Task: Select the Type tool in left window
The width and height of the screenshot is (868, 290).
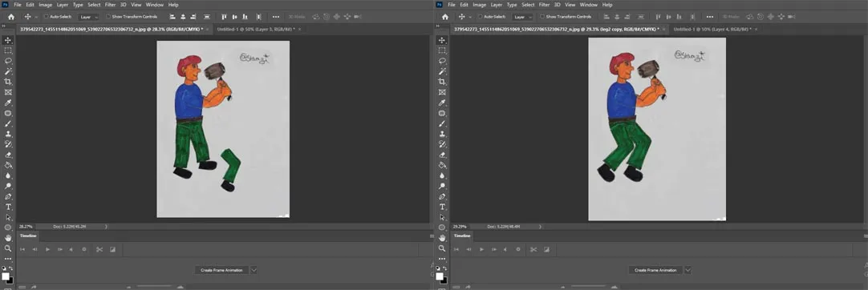Action: [8, 207]
